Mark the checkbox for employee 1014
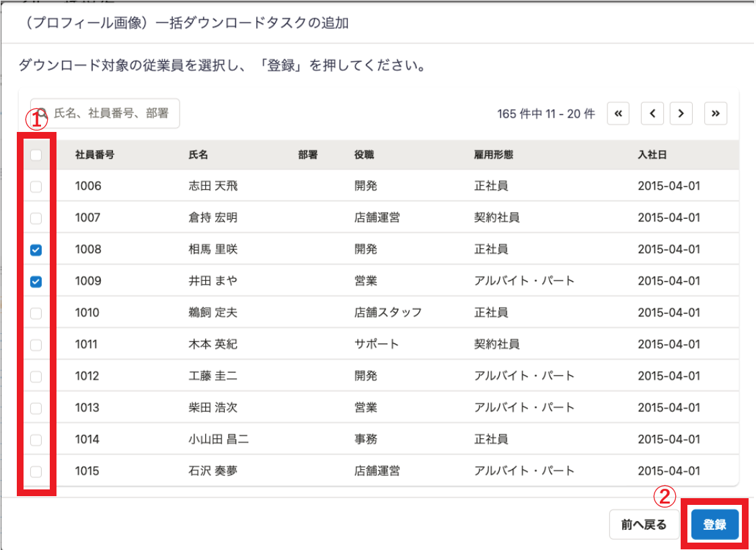This screenshot has width=756, height=550. pyautogui.click(x=36, y=440)
